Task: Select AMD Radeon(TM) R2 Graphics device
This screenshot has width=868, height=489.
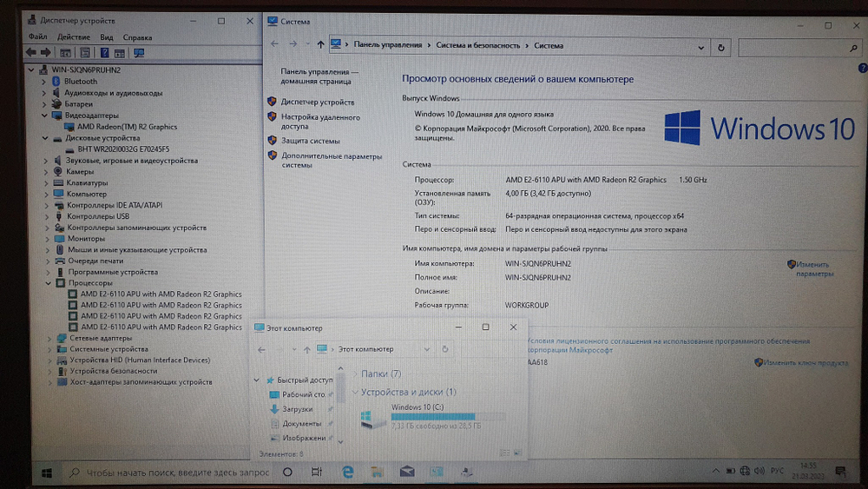Action: pyautogui.click(x=127, y=127)
